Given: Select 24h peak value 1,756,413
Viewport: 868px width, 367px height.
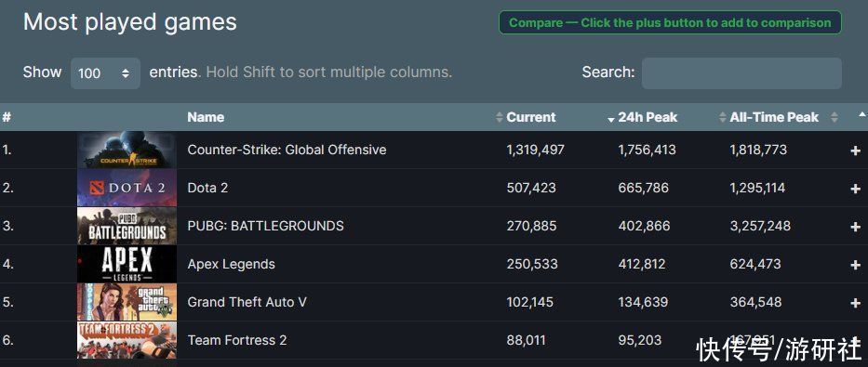Looking at the screenshot, I should [x=648, y=150].
